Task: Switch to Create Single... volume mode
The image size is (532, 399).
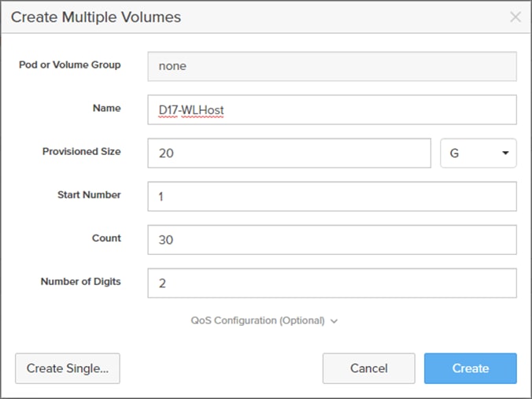Action: [68, 368]
